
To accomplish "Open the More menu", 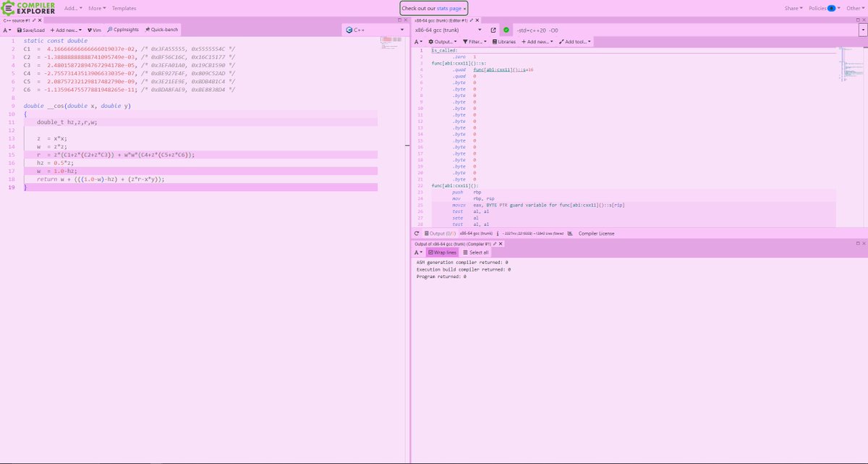I will [x=97, y=8].
